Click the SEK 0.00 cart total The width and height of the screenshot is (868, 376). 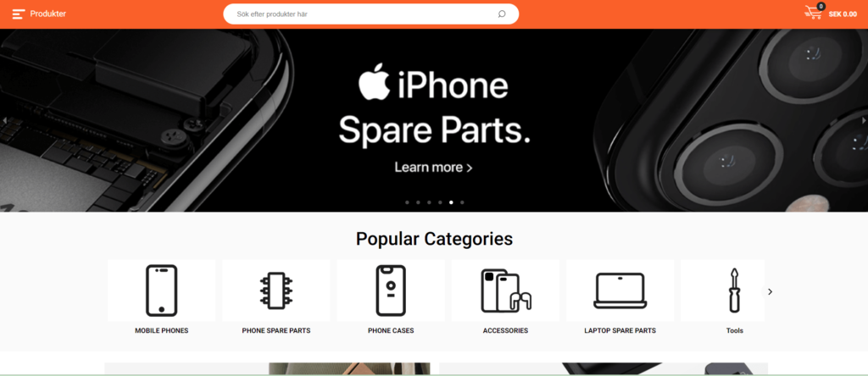[843, 14]
